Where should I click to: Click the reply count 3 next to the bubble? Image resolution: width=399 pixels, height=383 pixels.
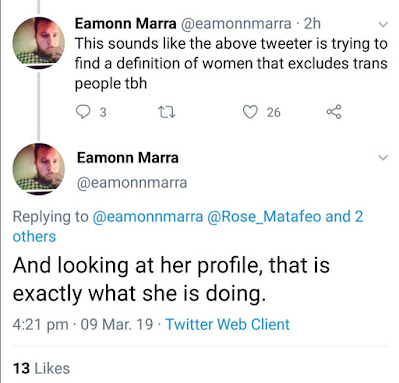pos(103,113)
